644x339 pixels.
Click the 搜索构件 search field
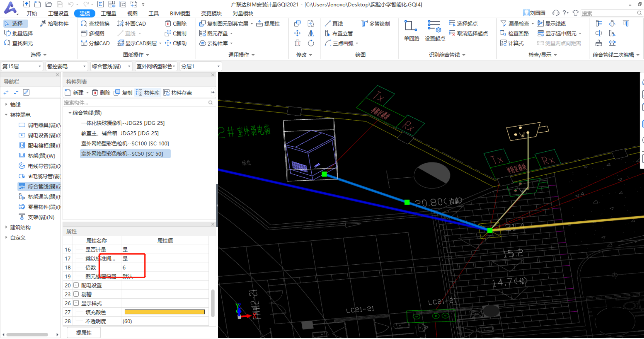[136, 103]
